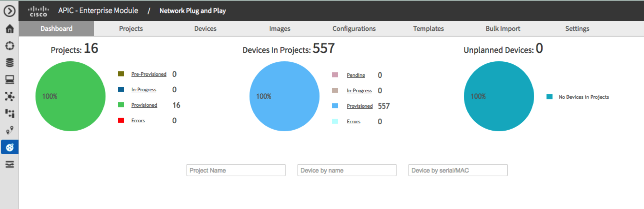Open the Configurations tab

(354, 29)
